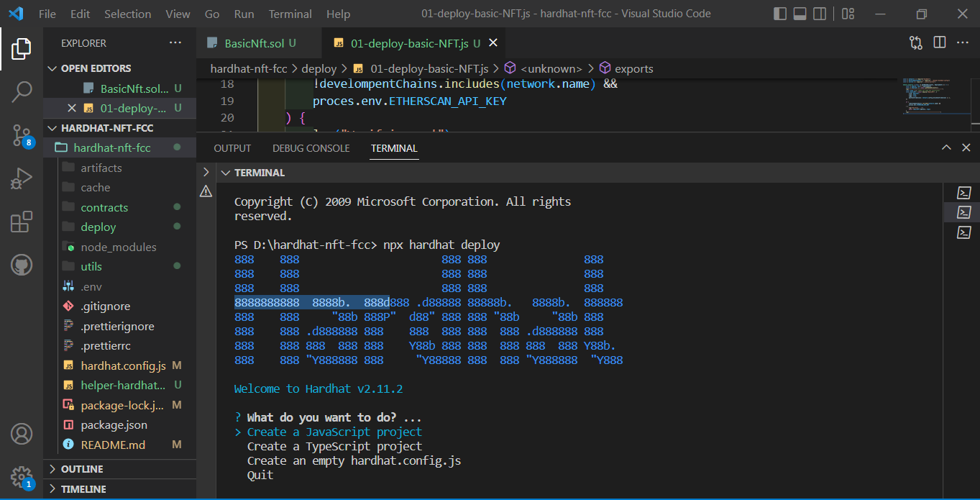Open the Help menu
The height and width of the screenshot is (500, 980).
(x=338, y=14)
